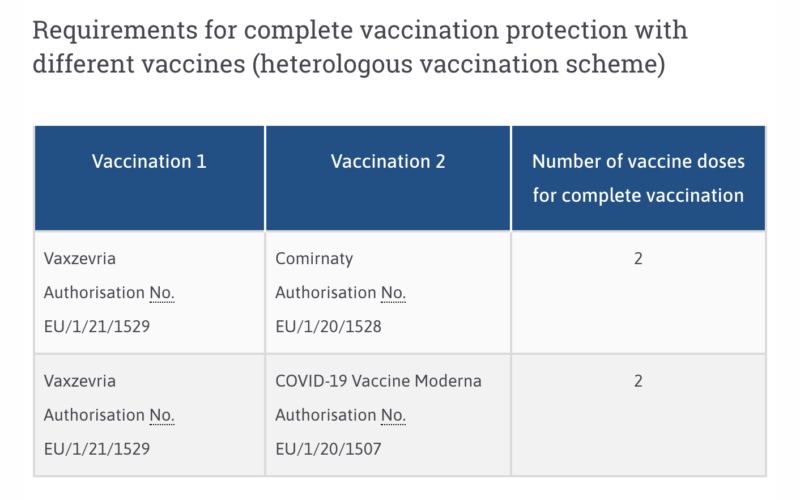
Task: Select the Vaccination 2 column header
Action: (388, 161)
